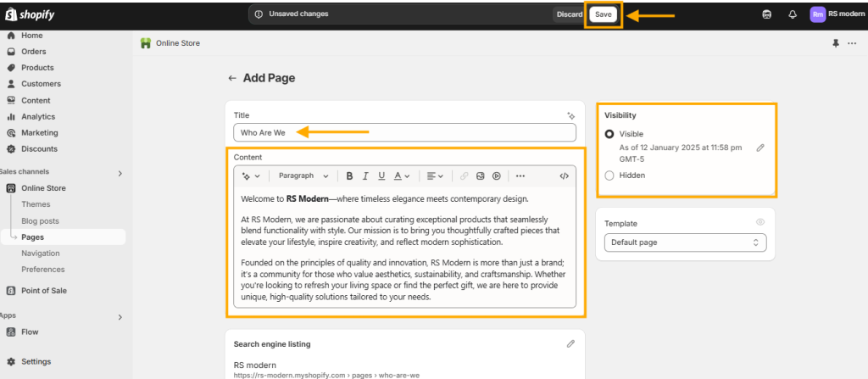Show HTML code view
The image size is (868, 379).
564,176
